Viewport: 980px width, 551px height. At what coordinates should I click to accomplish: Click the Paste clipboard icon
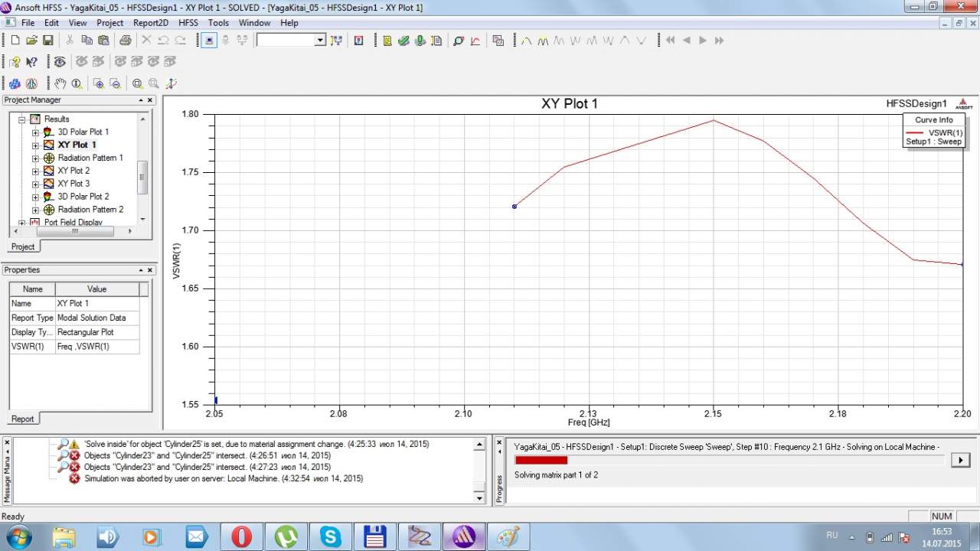[x=103, y=41]
